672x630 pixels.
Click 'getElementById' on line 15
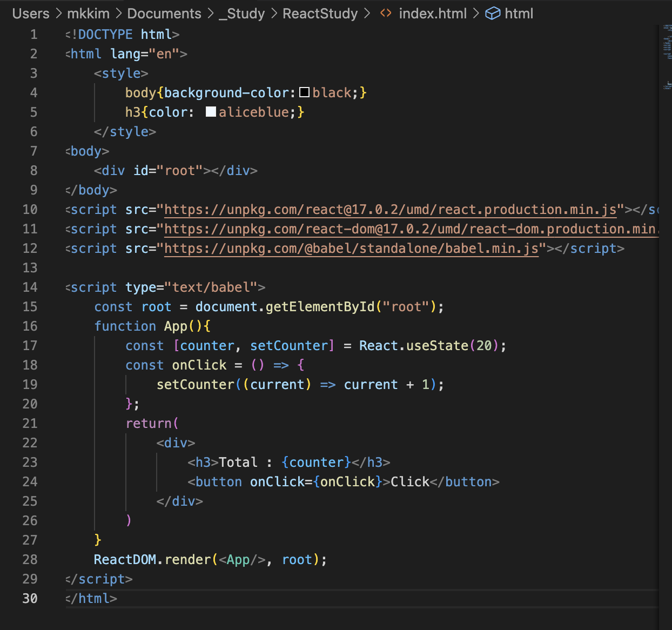(x=320, y=307)
